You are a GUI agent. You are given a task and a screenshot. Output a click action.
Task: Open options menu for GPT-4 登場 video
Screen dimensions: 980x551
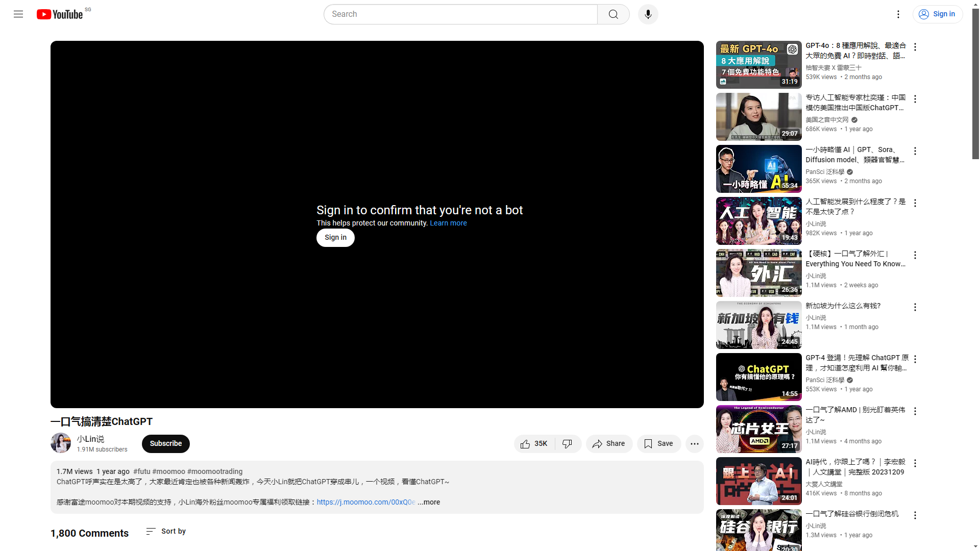pyautogui.click(x=915, y=359)
